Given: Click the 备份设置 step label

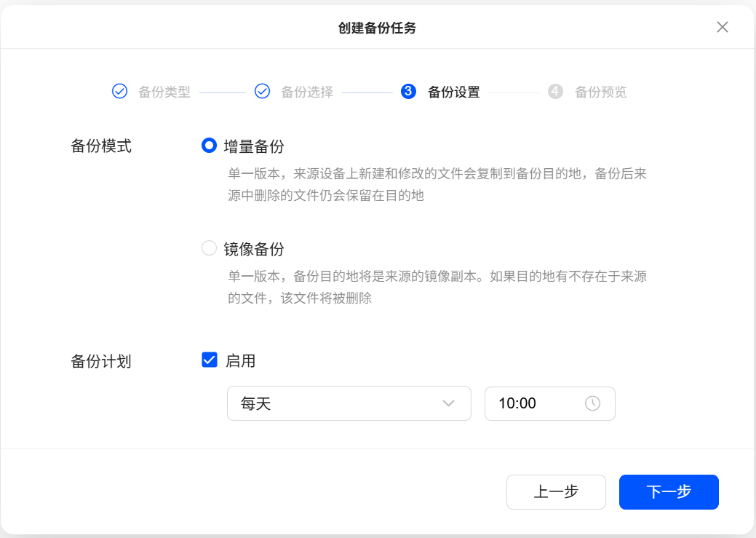Looking at the screenshot, I should pyautogui.click(x=454, y=92).
